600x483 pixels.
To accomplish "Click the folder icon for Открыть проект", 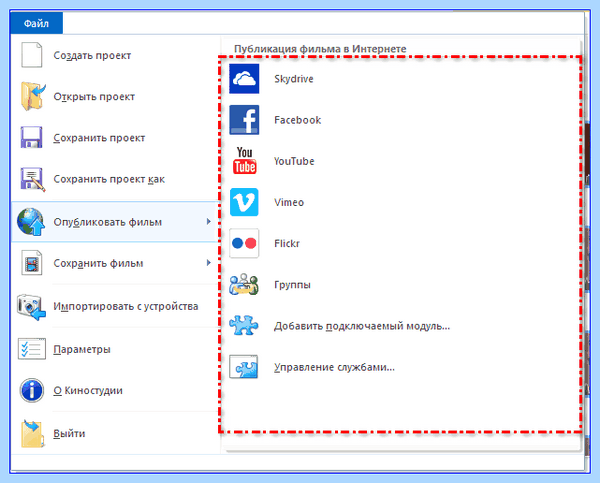I will (x=33, y=96).
